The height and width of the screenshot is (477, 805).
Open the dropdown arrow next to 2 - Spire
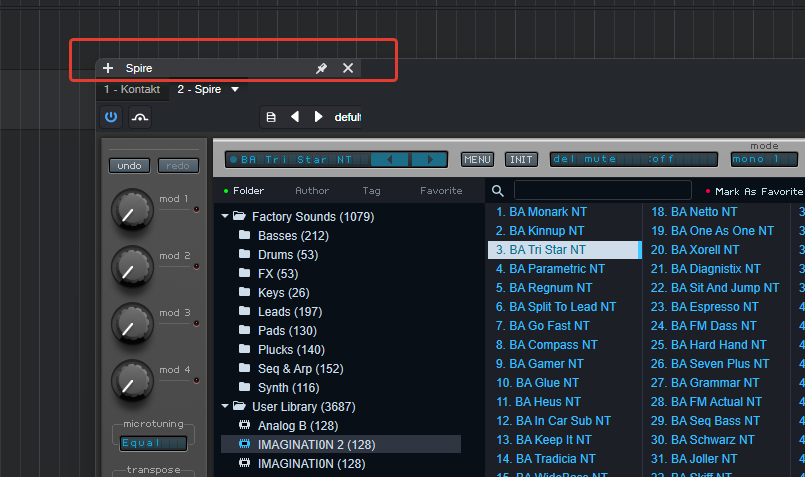[235, 89]
